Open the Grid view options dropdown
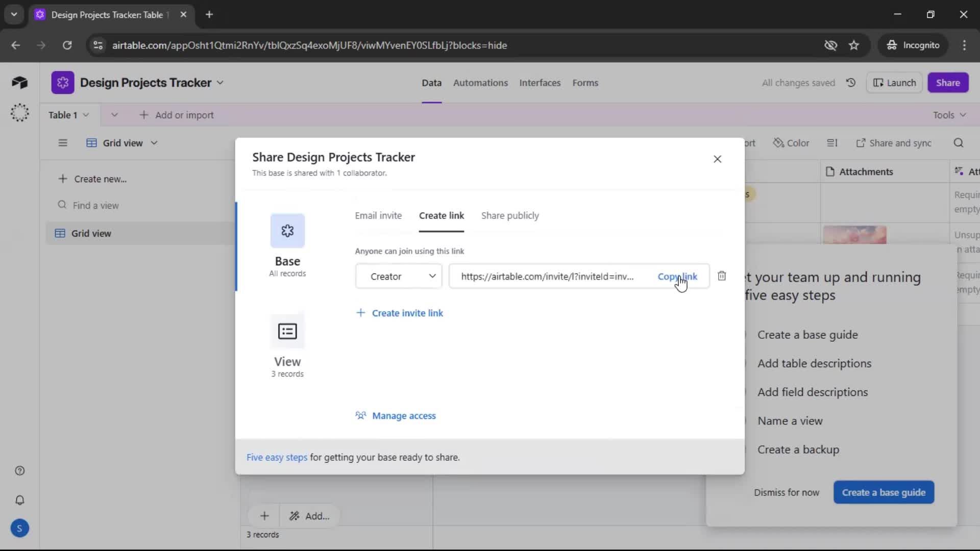This screenshot has height=551, width=980. 154,143
